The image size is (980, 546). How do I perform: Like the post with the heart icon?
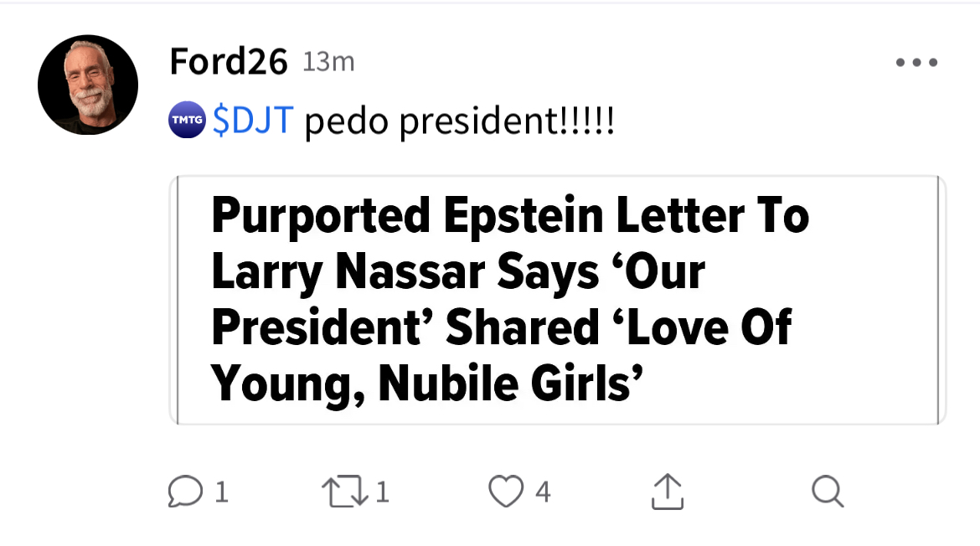point(506,492)
